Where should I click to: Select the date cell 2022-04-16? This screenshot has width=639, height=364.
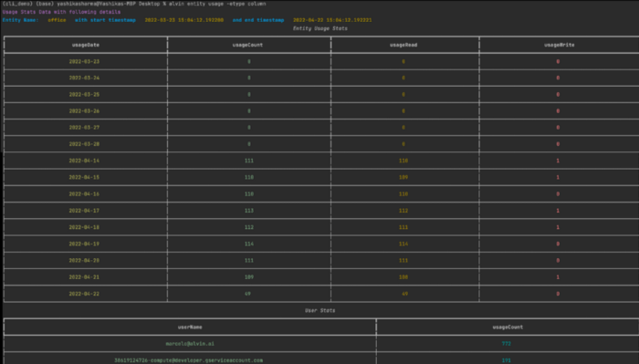coord(84,194)
